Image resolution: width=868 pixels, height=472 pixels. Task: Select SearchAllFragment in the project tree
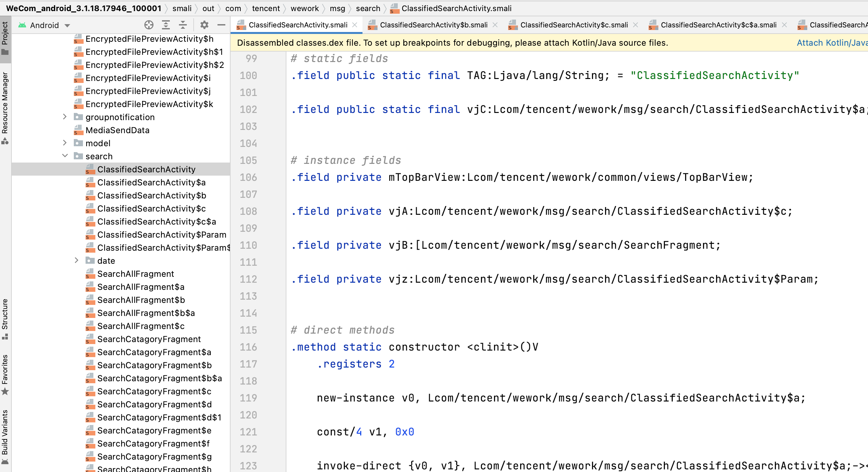(x=136, y=274)
